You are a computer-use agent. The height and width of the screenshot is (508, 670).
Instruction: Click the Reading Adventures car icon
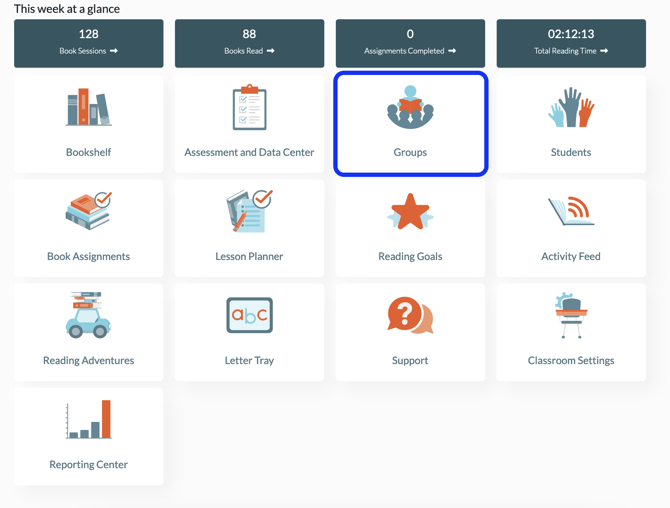coord(88,316)
